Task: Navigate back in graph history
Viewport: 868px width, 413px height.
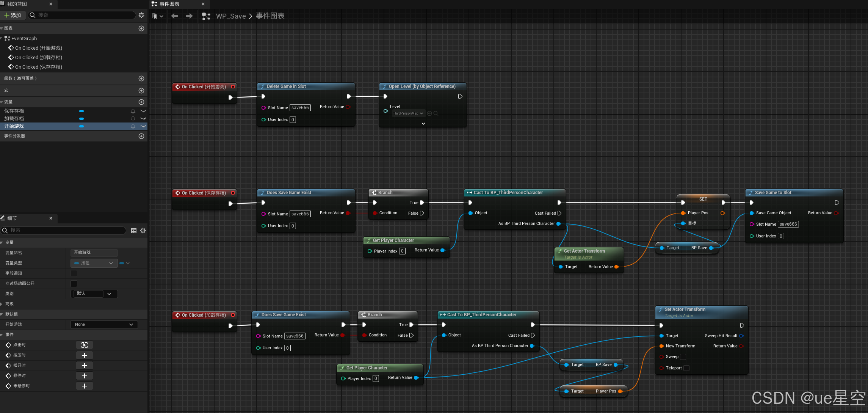Action: (x=175, y=16)
